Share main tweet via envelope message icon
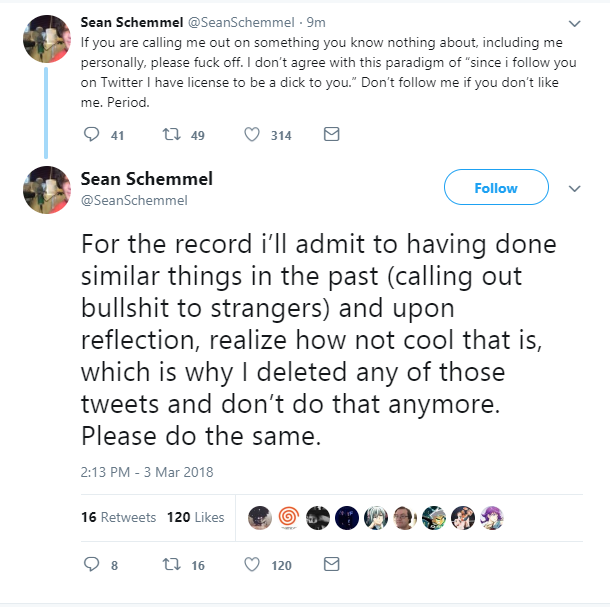610x607 pixels. click(x=331, y=564)
